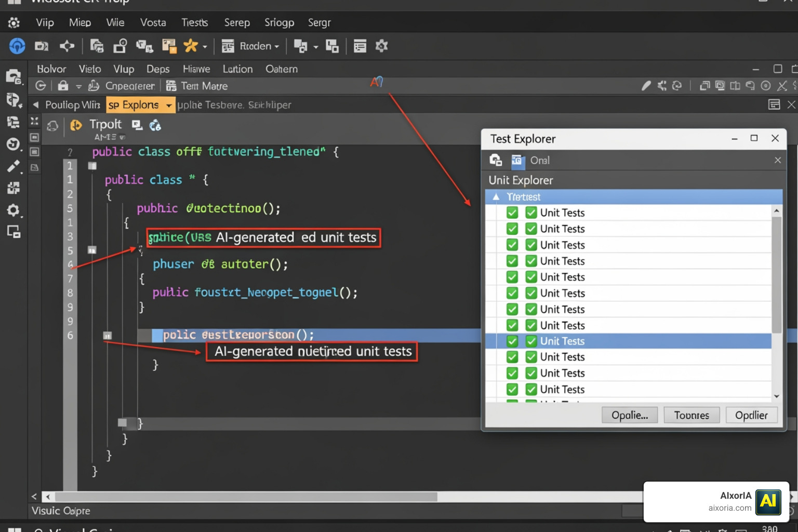Collapse the outer class code block

(92, 166)
